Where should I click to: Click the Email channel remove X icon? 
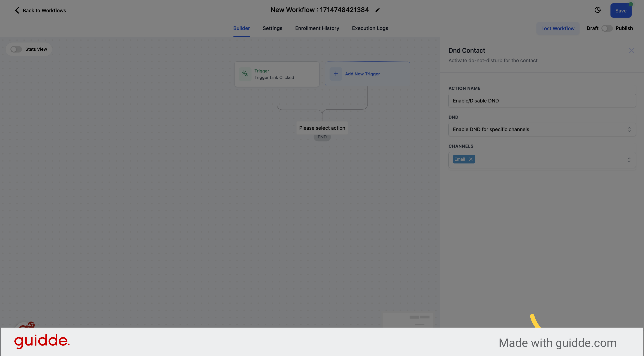pyautogui.click(x=471, y=159)
